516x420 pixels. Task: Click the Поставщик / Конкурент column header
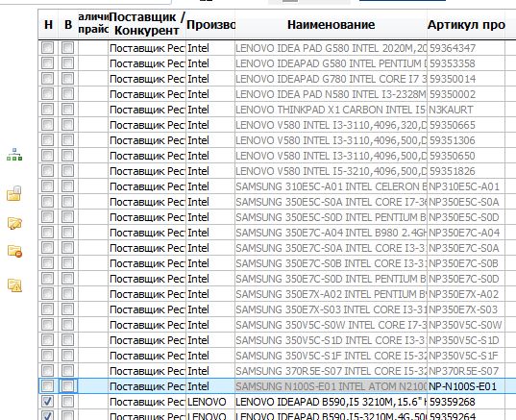pyautogui.click(x=147, y=24)
